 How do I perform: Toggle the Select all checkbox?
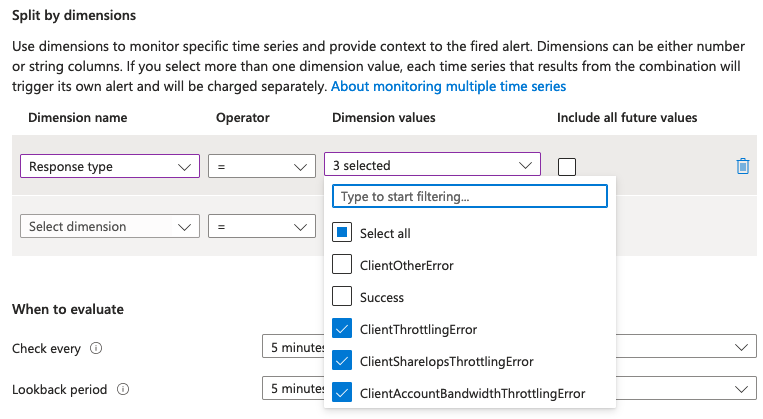pyautogui.click(x=342, y=233)
